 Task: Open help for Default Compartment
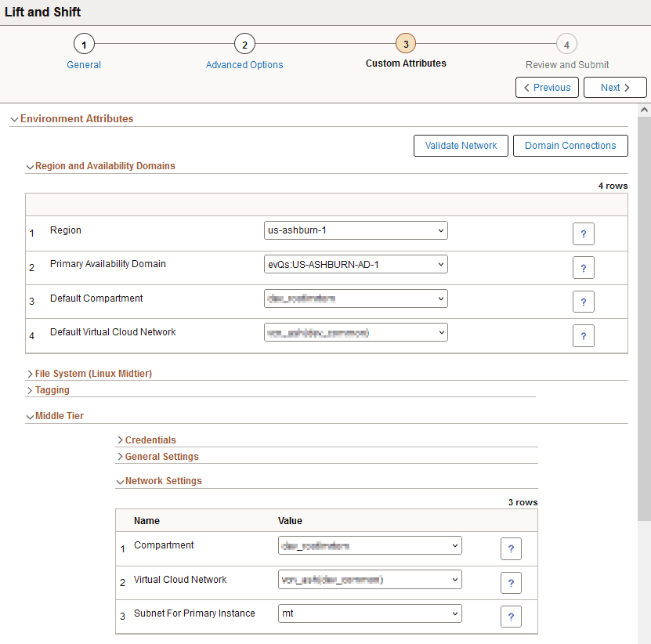pos(583,302)
